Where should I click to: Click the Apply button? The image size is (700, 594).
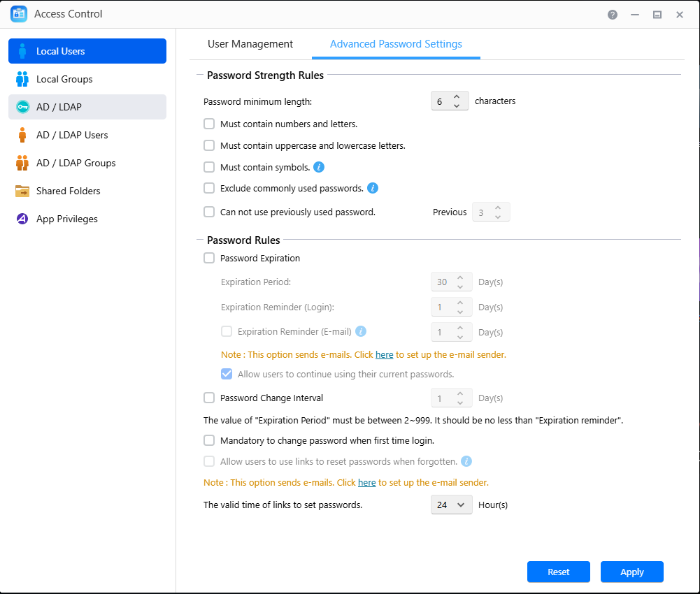[631, 572]
